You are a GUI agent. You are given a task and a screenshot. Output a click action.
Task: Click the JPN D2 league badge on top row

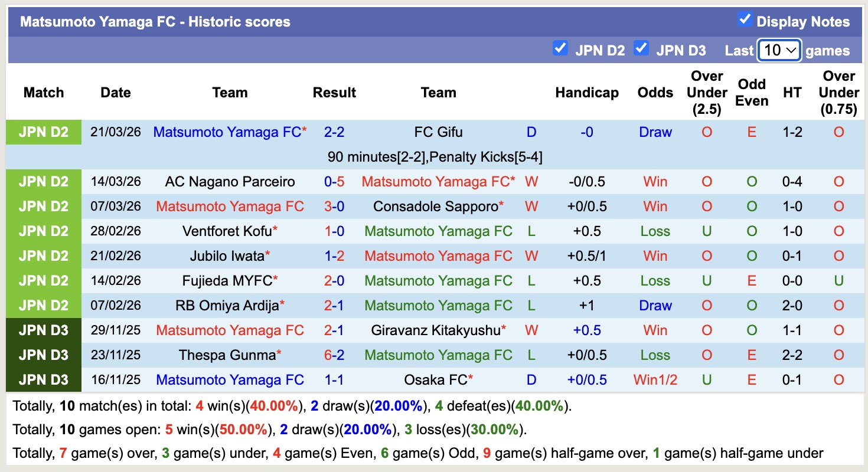[x=43, y=132]
